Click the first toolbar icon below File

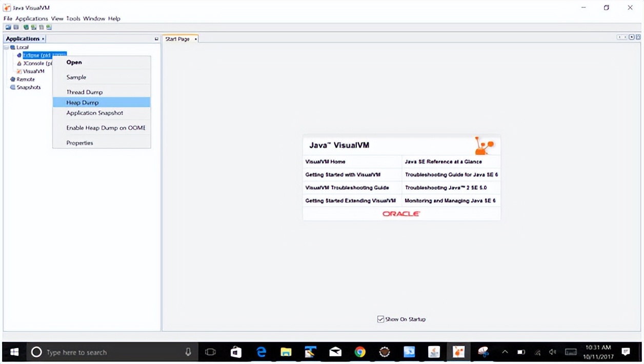point(8,27)
